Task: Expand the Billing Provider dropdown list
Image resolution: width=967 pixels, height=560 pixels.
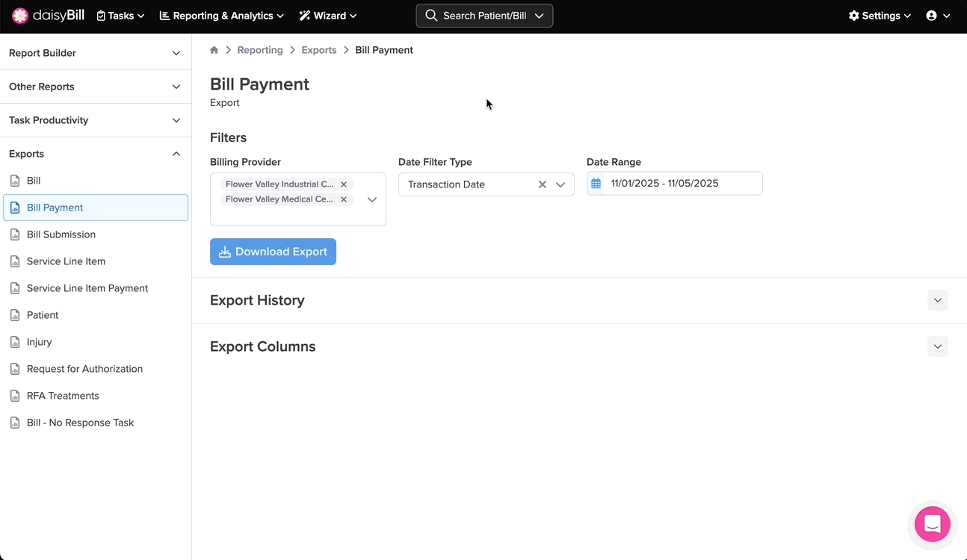Action: (371, 199)
